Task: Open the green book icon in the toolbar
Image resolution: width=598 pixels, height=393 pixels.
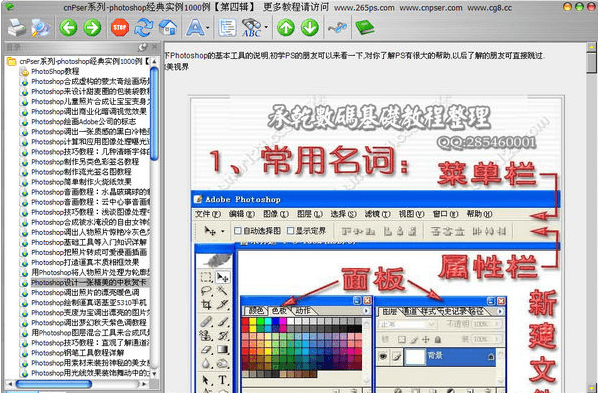Action: [365, 27]
